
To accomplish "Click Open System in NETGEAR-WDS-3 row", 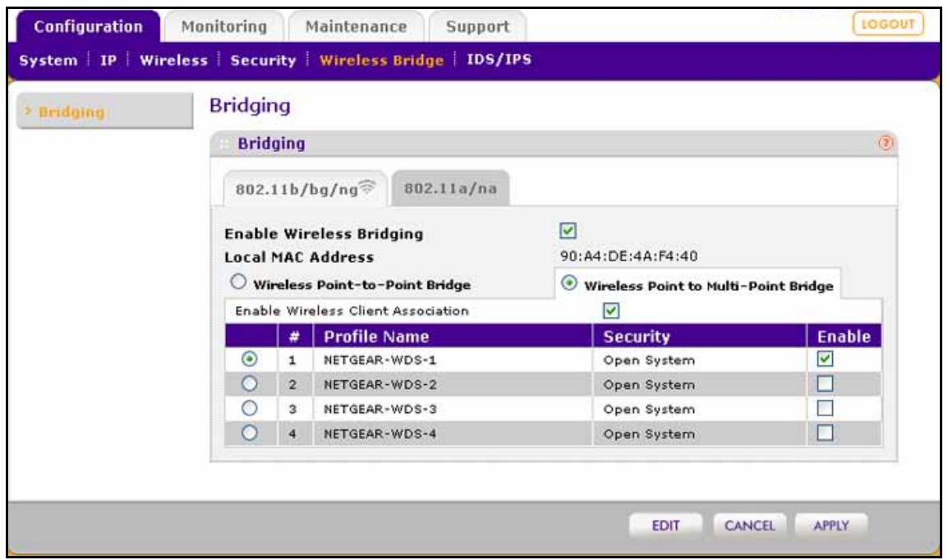I will [649, 410].
